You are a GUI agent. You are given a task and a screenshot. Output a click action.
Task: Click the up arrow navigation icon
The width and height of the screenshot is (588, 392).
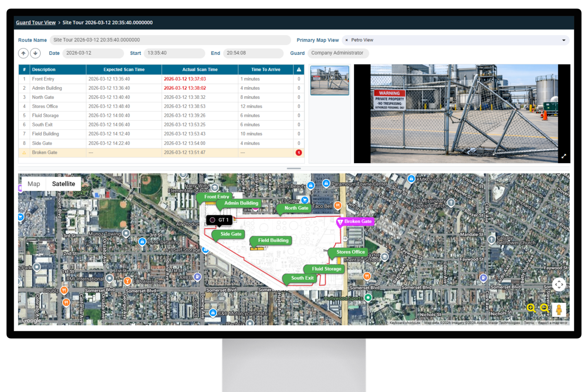coord(23,53)
